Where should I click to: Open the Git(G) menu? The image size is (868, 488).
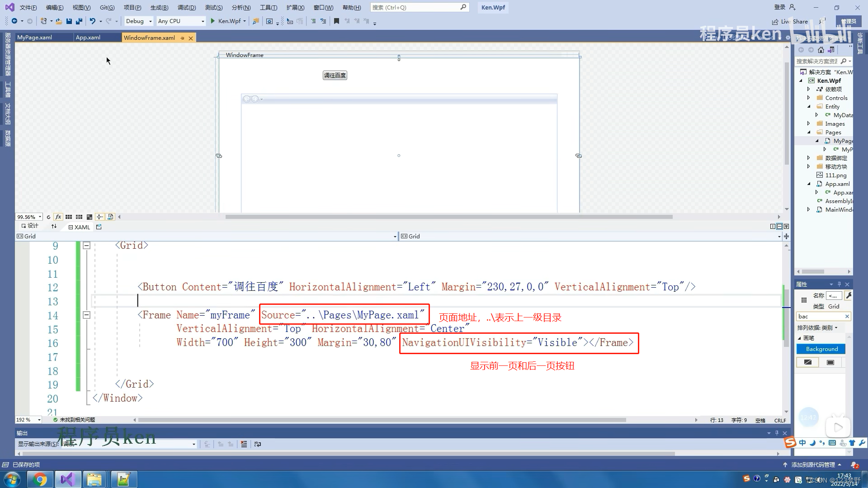[x=107, y=8]
